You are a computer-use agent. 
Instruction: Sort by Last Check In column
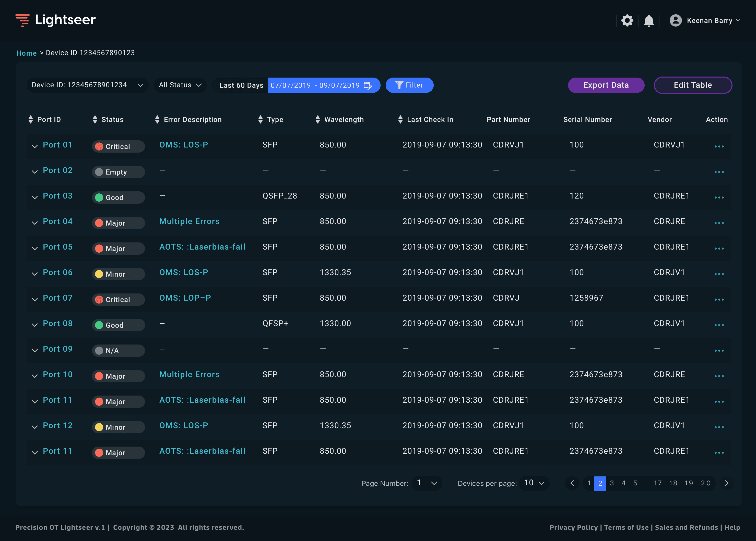[400, 120]
